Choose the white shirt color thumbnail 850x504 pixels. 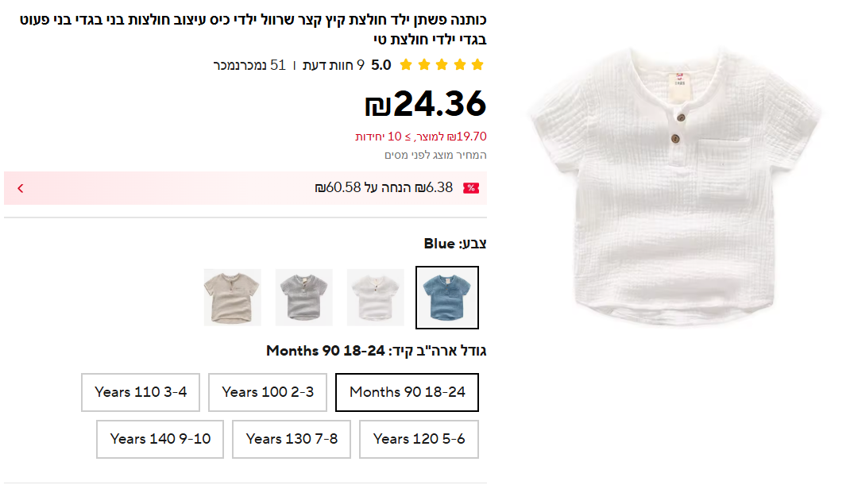[376, 298]
